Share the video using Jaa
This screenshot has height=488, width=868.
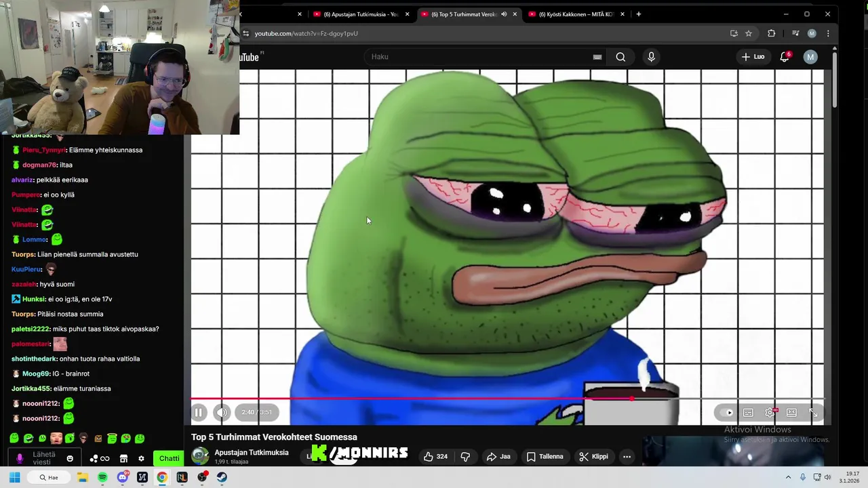point(498,456)
